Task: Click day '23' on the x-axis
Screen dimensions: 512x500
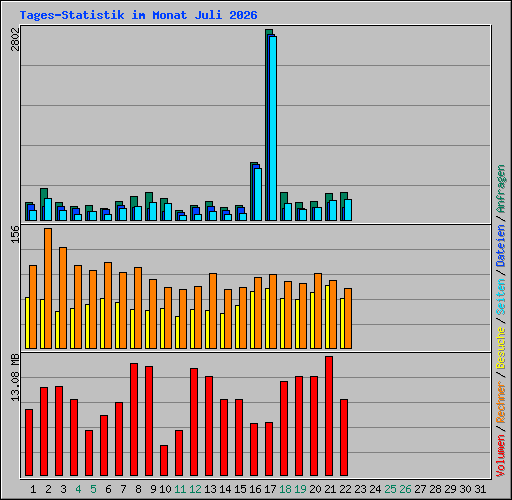Action: pyautogui.click(x=360, y=489)
